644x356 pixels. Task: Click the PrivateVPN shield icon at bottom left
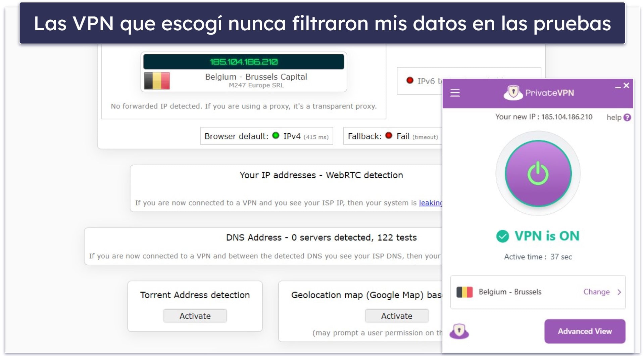tap(459, 331)
